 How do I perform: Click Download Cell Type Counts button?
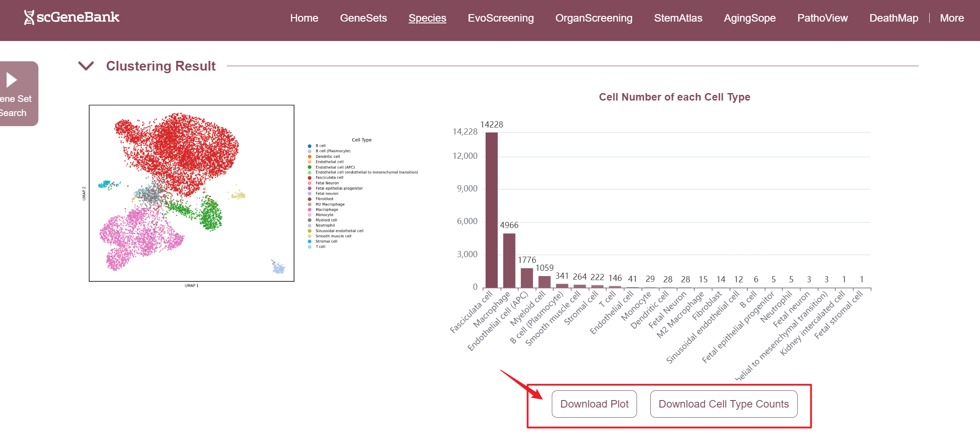click(x=723, y=404)
